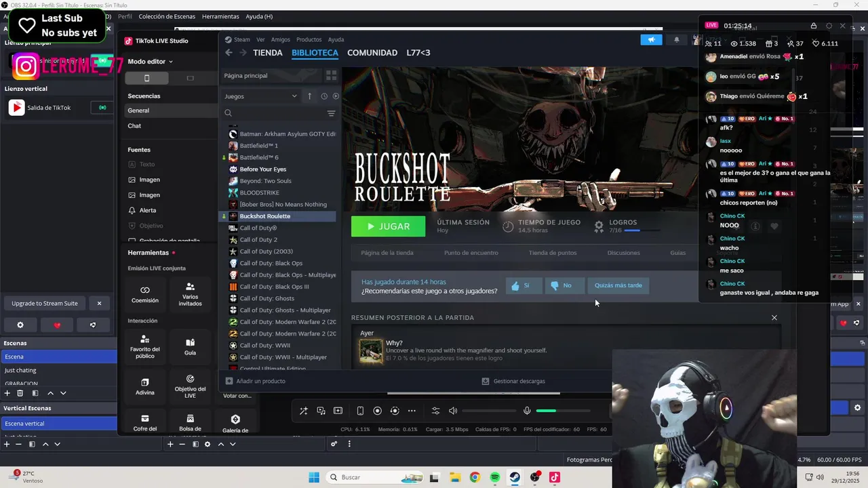Adjust the microphone level slider

[563, 411]
